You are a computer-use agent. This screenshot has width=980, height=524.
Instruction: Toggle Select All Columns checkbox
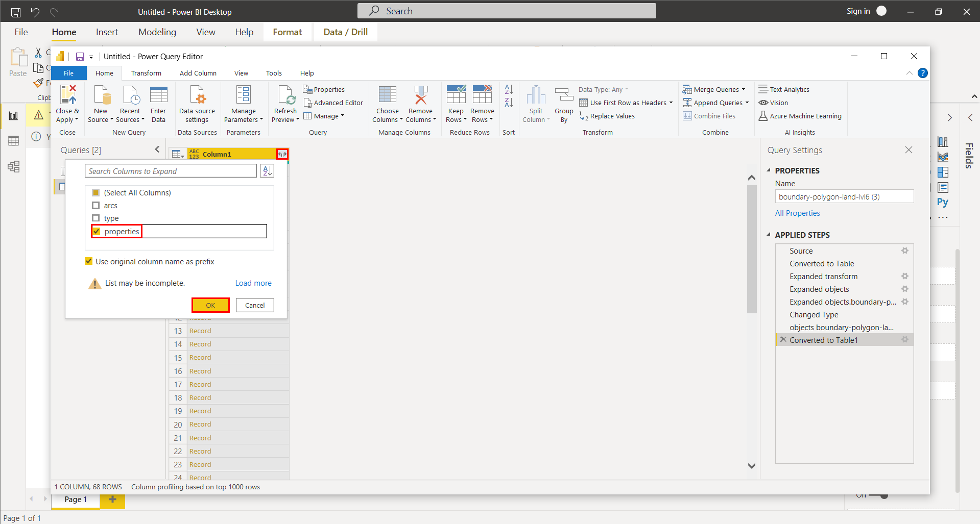(x=95, y=192)
